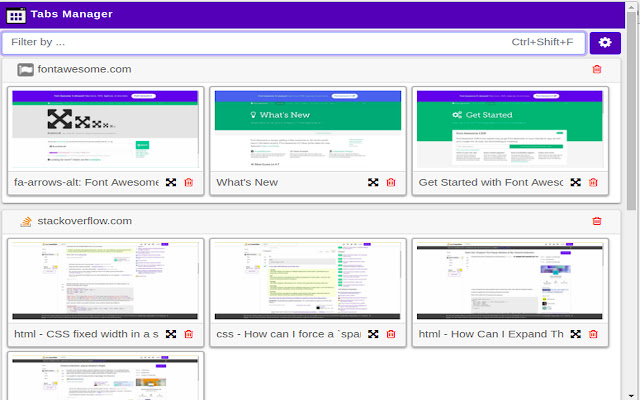Click the fontawesome.com group title
This screenshot has width=640, height=400.
[84, 69]
